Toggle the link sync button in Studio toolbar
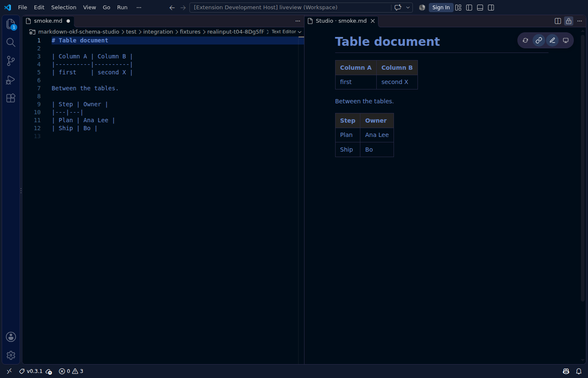Image resolution: width=588 pixels, height=378 pixels. [539, 40]
